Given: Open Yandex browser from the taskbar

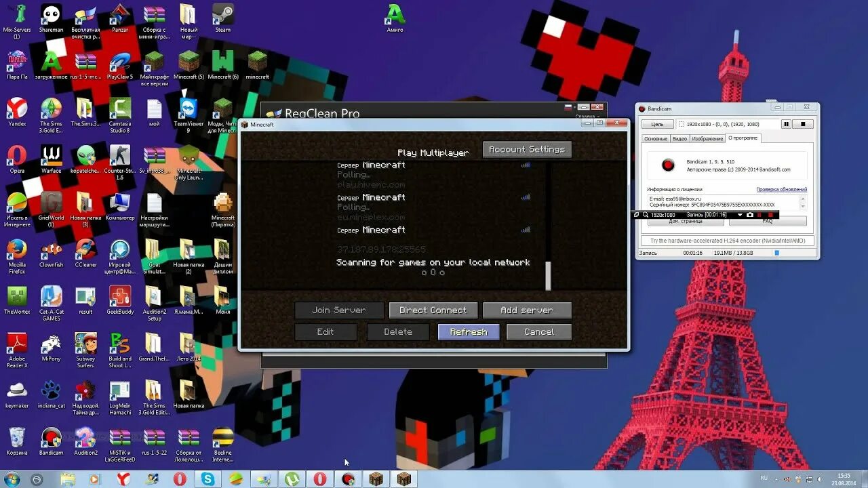Looking at the screenshot, I should (123, 479).
